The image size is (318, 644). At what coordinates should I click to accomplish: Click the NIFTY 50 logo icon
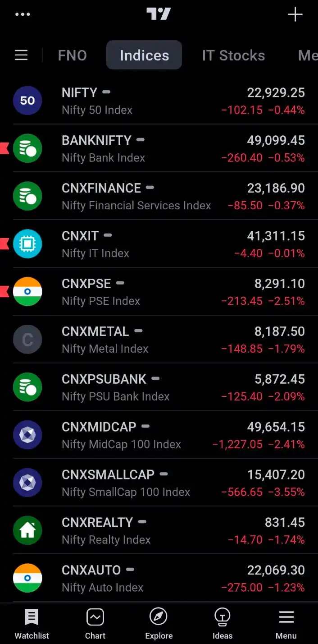point(27,101)
